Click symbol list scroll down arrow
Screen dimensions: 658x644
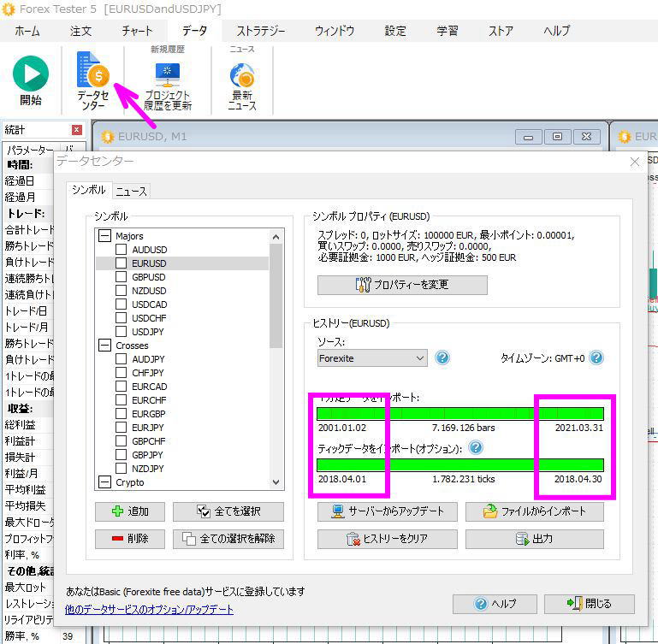[276, 482]
